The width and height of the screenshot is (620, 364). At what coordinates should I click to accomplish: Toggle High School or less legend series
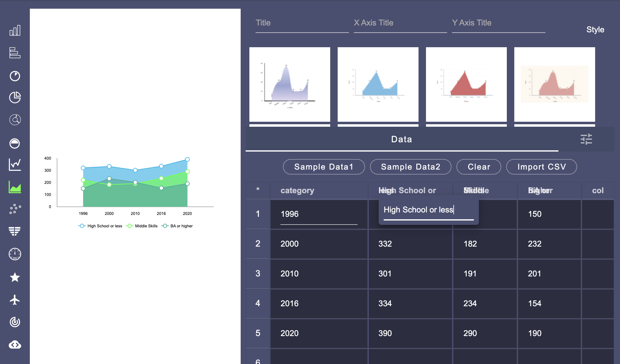point(100,226)
